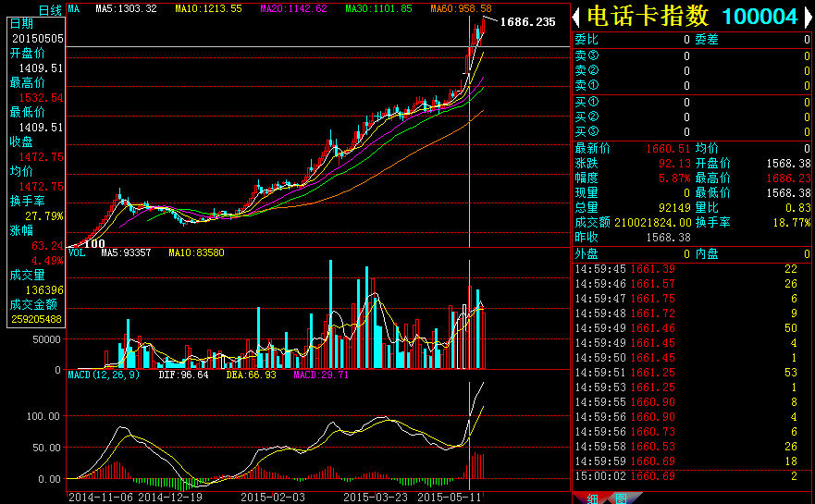Select the MA60:958.58 legend
The image size is (815, 504).
point(461,8)
